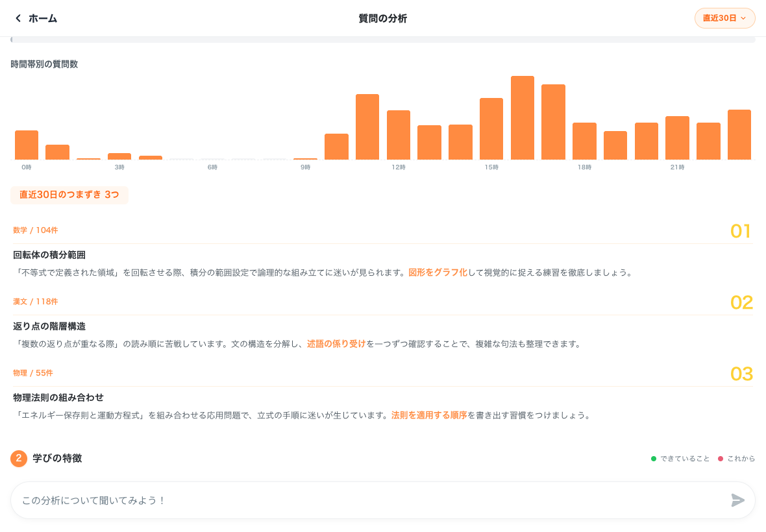Click the 直近30日のつまずき 3つ badge

click(x=69, y=195)
